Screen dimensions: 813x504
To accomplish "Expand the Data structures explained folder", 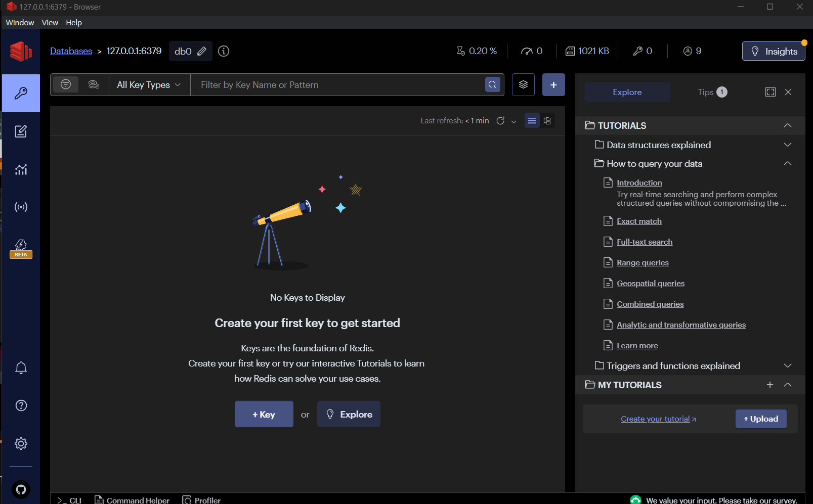I will point(787,145).
